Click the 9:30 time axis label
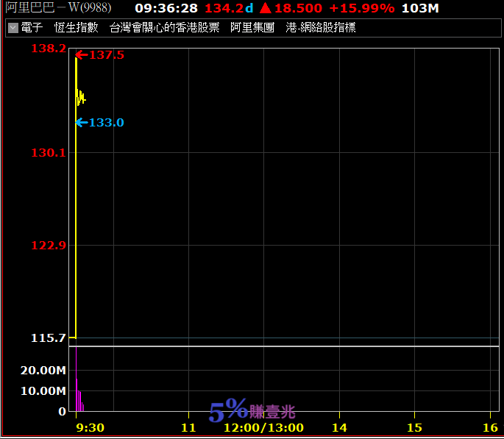 click(90, 428)
